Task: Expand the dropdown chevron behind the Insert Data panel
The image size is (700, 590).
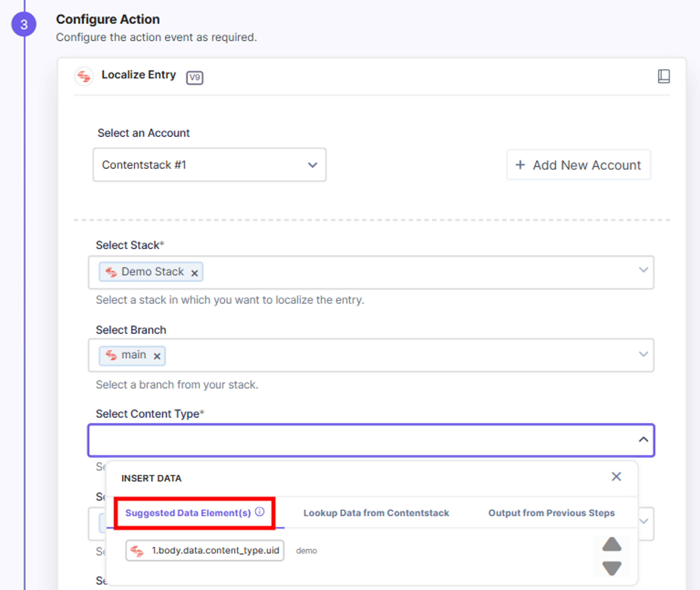Action: click(x=644, y=521)
